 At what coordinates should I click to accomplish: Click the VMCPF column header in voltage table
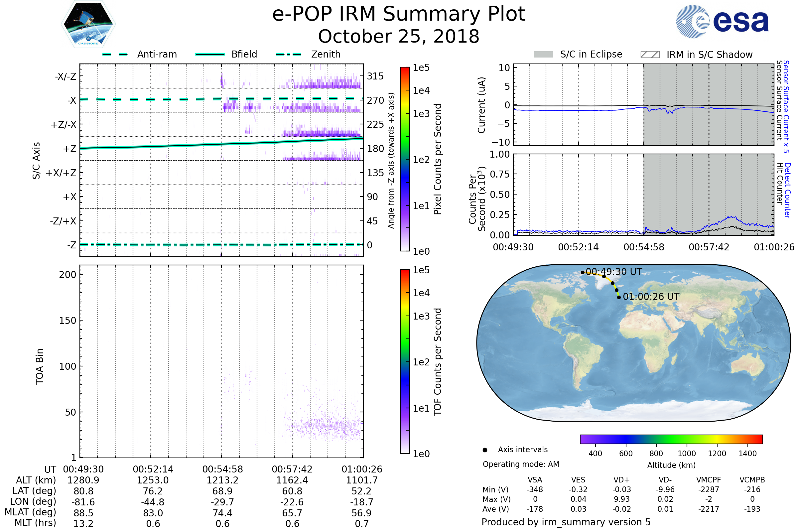click(709, 480)
